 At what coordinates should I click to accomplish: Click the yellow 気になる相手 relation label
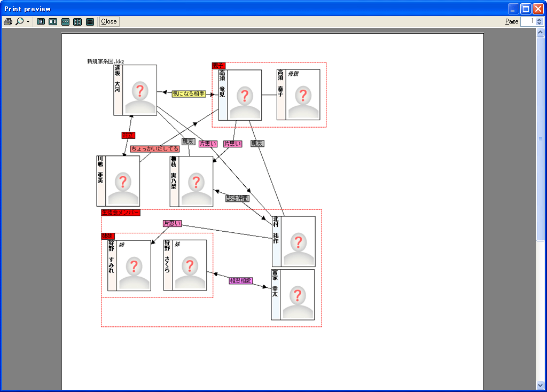(x=189, y=94)
